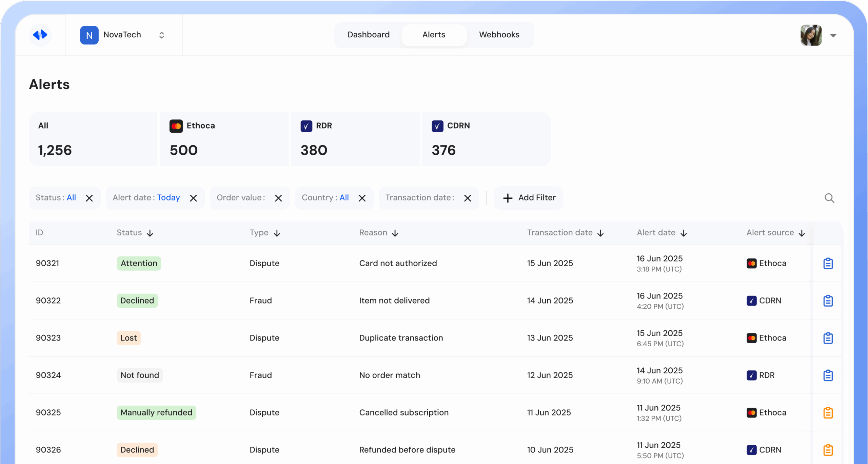
Task: Click the CDRN icon in row 90322
Action: tap(752, 301)
